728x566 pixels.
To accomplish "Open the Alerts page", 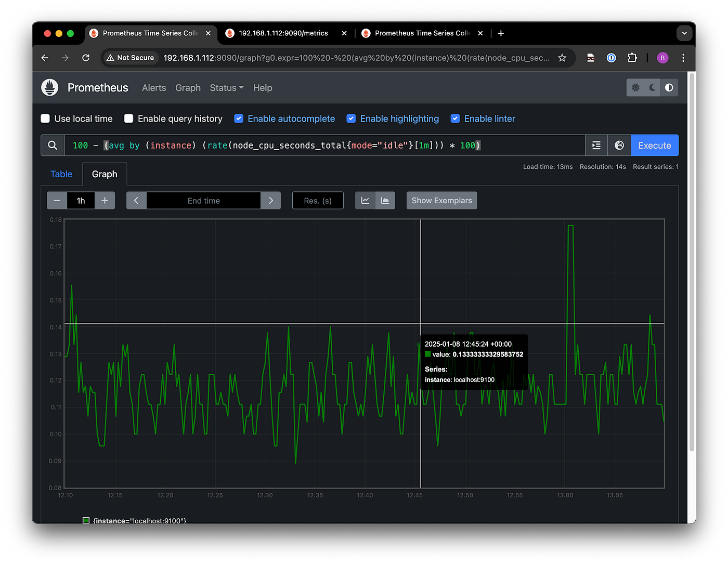I will click(154, 88).
